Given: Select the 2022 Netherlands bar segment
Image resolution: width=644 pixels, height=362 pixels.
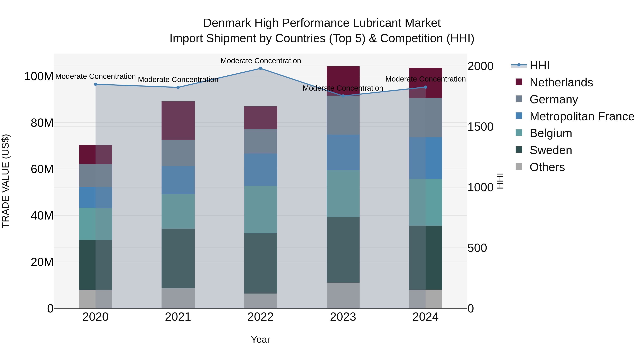Looking at the screenshot, I should 260,118.
